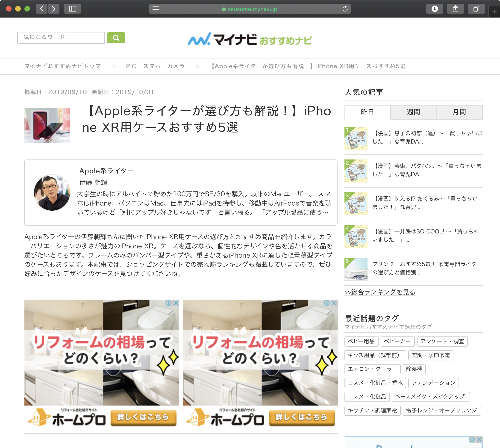This screenshot has height=448, width=500.
Task: Open ranked article プリンターおすすめ5選
Action: pos(427,268)
